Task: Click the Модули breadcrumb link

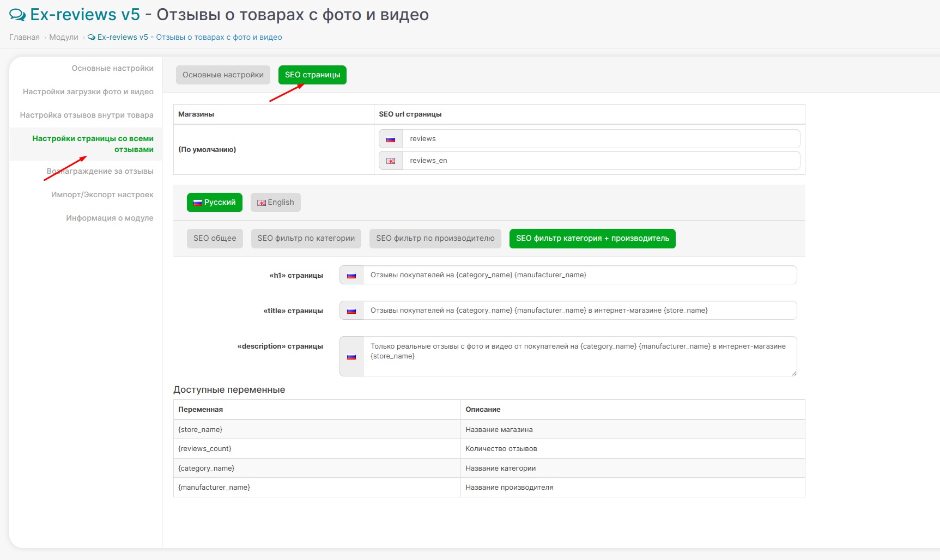Action: coord(64,37)
